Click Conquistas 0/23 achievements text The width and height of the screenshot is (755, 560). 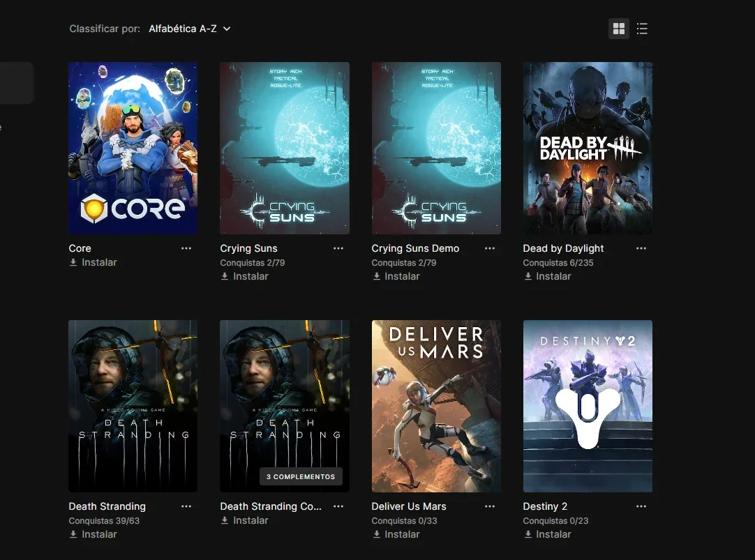point(555,520)
